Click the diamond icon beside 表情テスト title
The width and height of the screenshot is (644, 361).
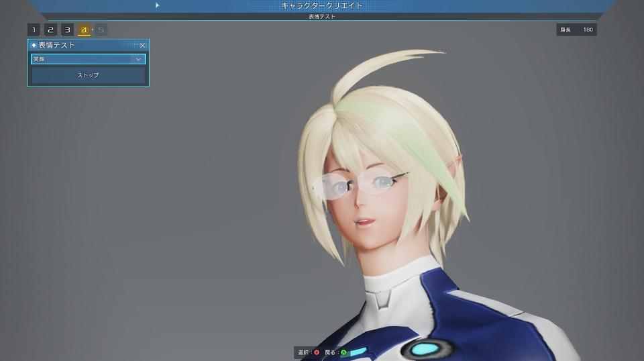tap(34, 46)
